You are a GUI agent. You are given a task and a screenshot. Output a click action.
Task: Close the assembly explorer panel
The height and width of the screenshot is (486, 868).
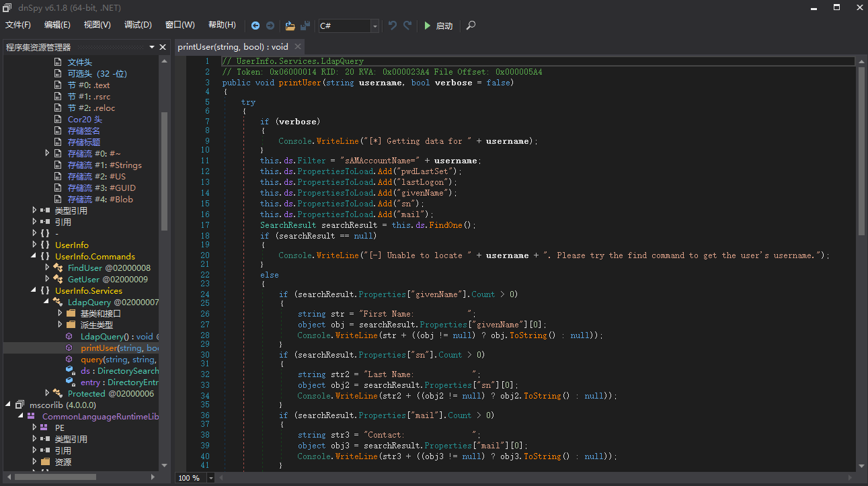coord(162,47)
